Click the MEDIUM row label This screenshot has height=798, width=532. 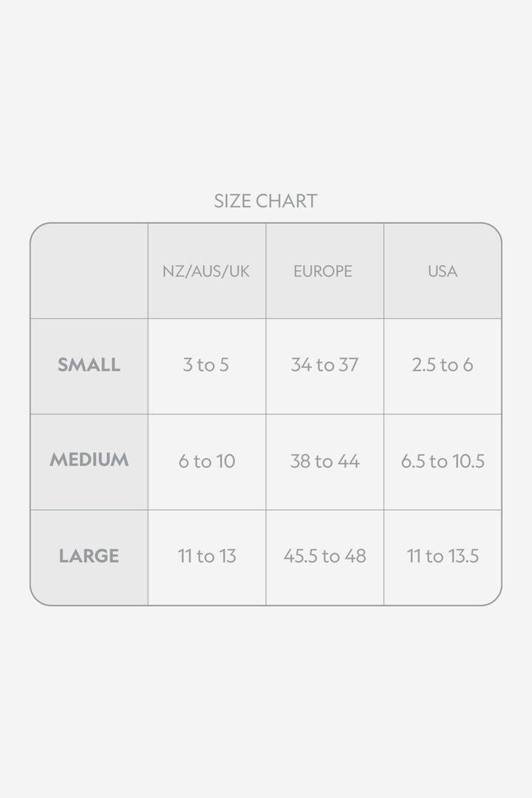[x=89, y=460]
